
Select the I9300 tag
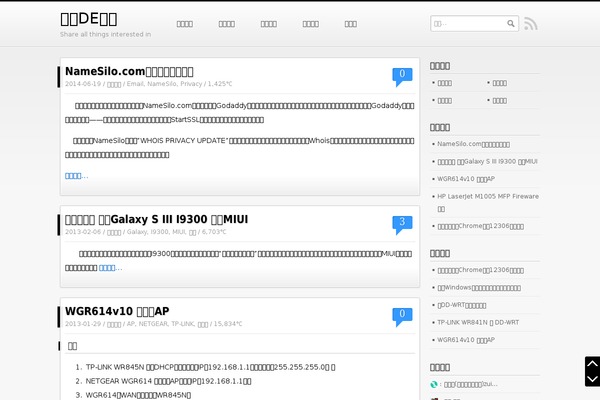point(160,232)
